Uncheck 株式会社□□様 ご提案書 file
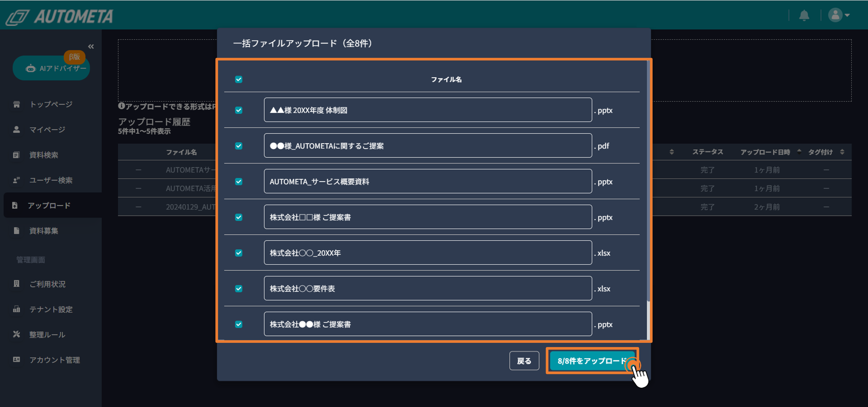This screenshot has width=868, height=407. [239, 217]
